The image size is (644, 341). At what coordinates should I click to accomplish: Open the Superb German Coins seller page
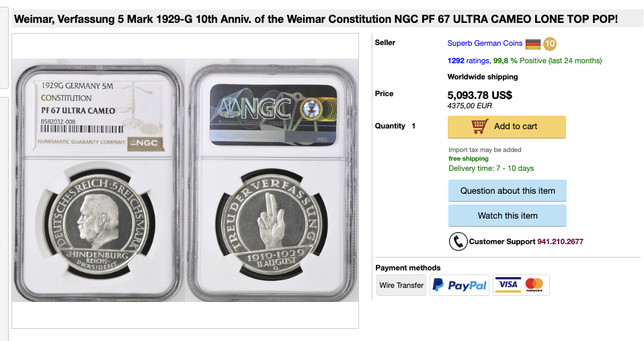click(x=485, y=43)
